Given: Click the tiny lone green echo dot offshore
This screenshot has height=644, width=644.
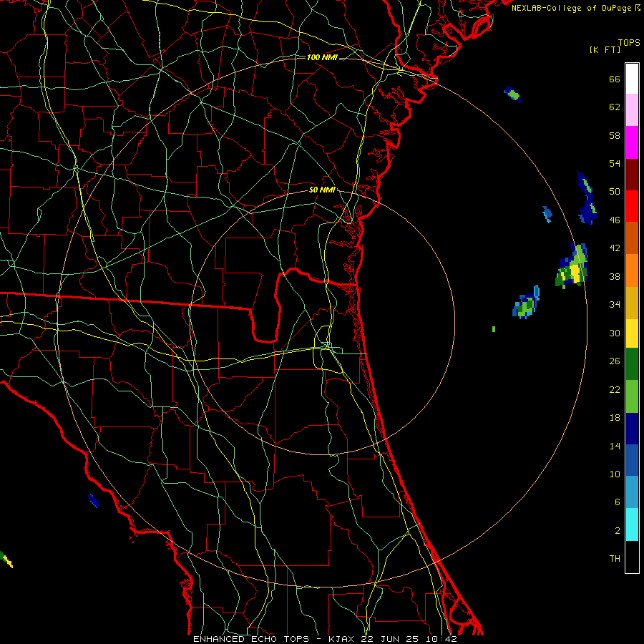Looking at the screenshot, I should pyautogui.click(x=494, y=329).
